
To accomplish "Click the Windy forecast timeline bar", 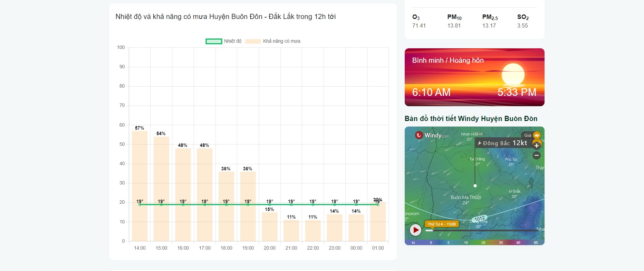I will 482,230.
